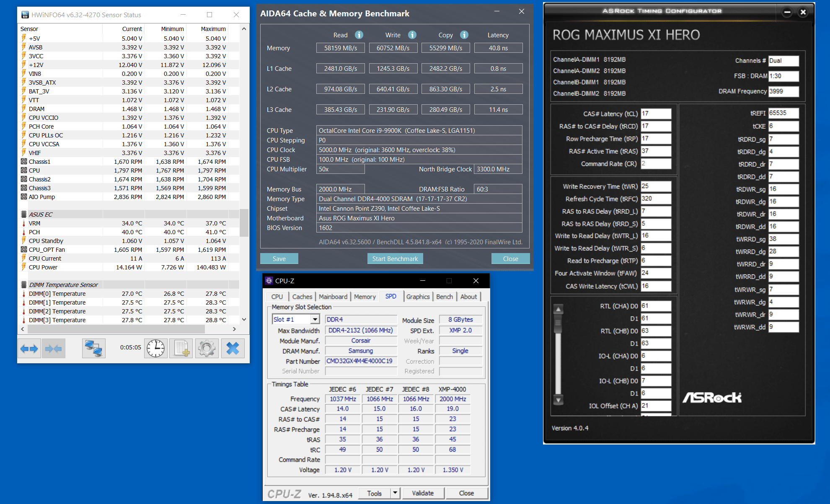Click info icon next to AIDA64 Read
Screen dimensions: 830x504
pyautogui.click(x=359, y=35)
